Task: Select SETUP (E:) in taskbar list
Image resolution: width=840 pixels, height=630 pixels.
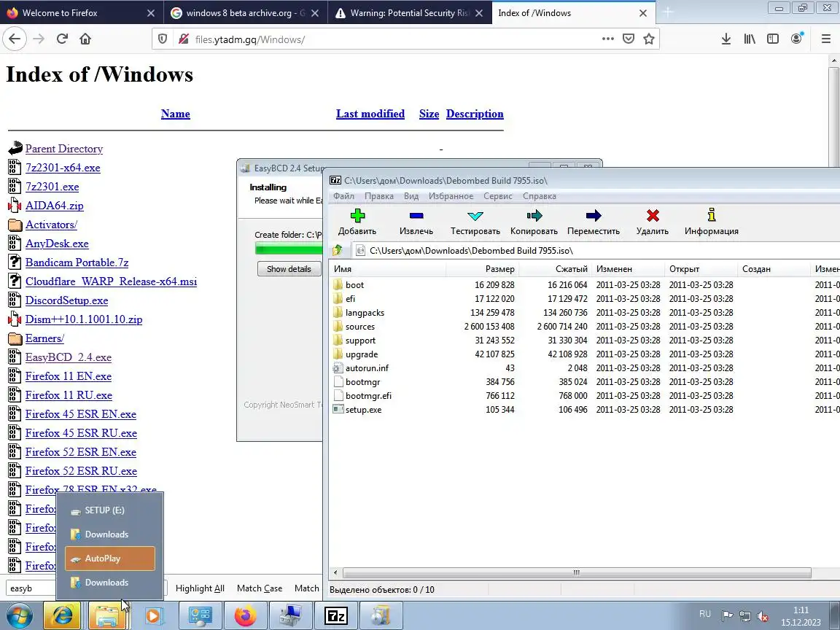Action: (x=110, y=510)
